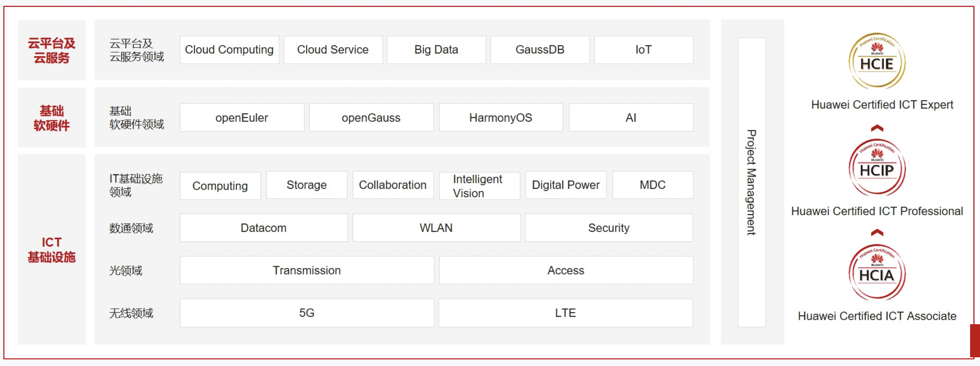Select the ICT基础设施 category tab
Viewport: 980px width, 366px height.
pyautogui.click(x=52, y=250)
